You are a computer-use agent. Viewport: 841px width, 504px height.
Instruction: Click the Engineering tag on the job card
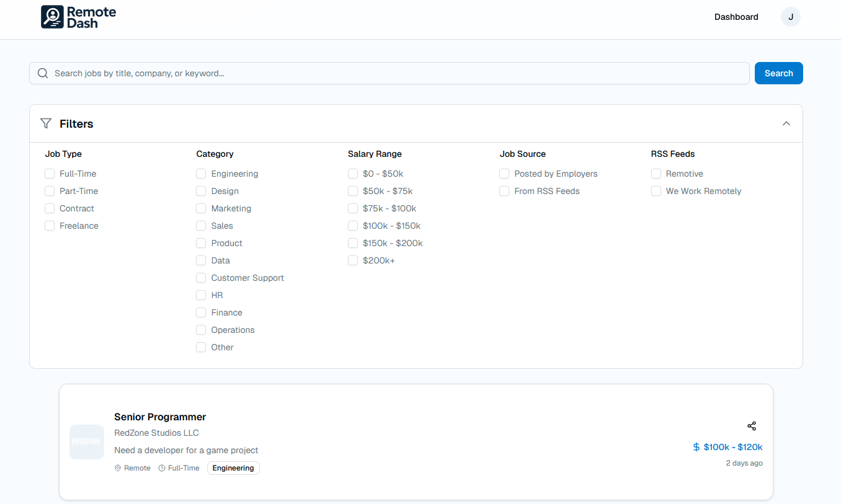pyautogui.click(x=233, y=467)
